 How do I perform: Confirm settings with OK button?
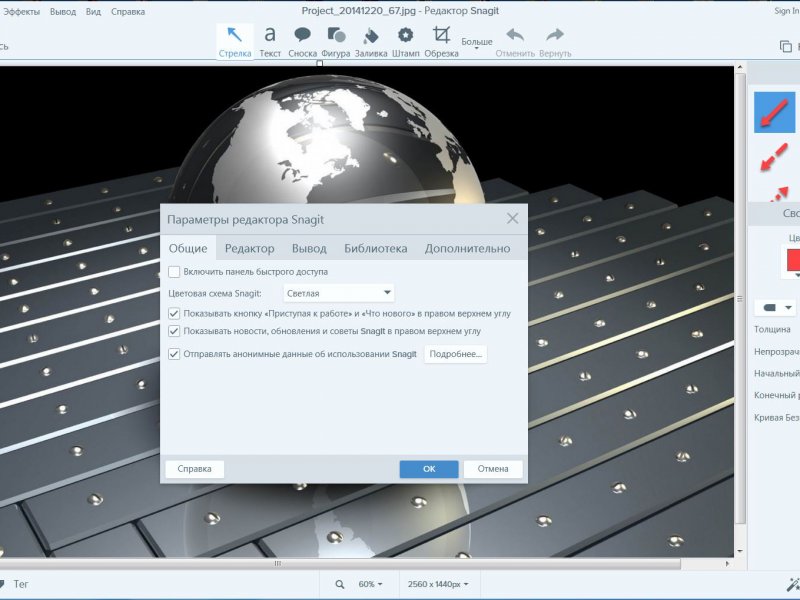[x=429, y=469]
